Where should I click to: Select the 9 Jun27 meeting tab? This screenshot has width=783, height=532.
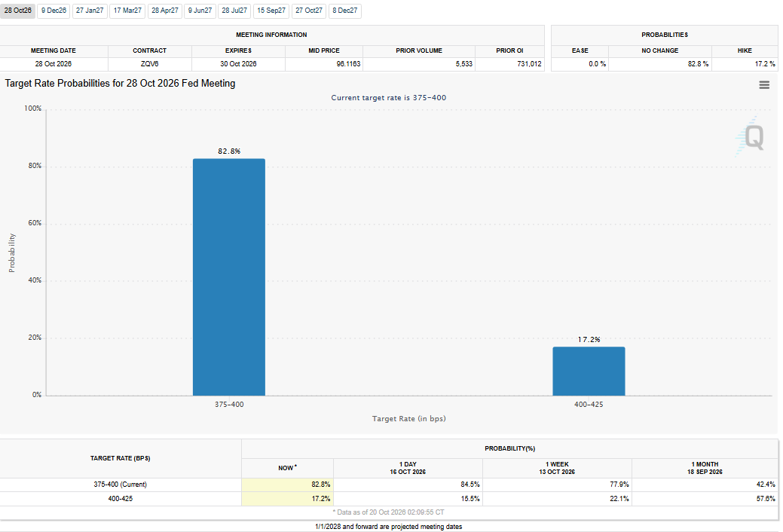coord(200,11)
